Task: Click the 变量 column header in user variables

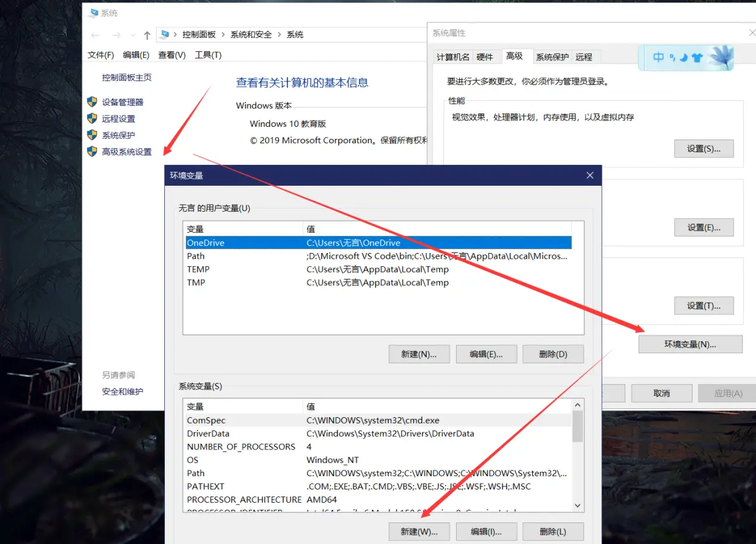Action: point(244,230)
